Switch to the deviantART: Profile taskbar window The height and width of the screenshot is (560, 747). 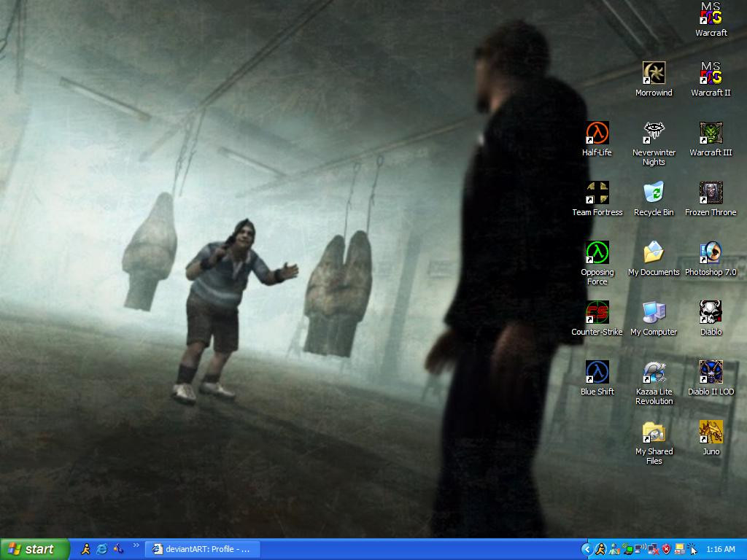[x=203, y=549]
